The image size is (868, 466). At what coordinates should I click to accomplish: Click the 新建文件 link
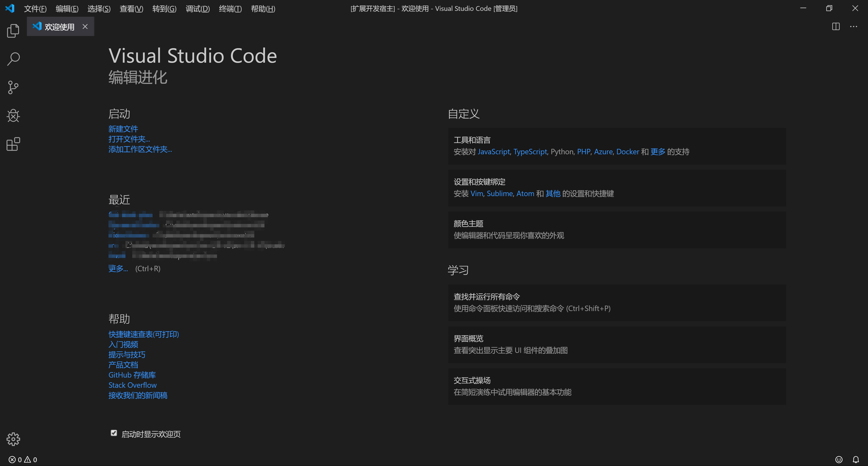coord(123,129)
